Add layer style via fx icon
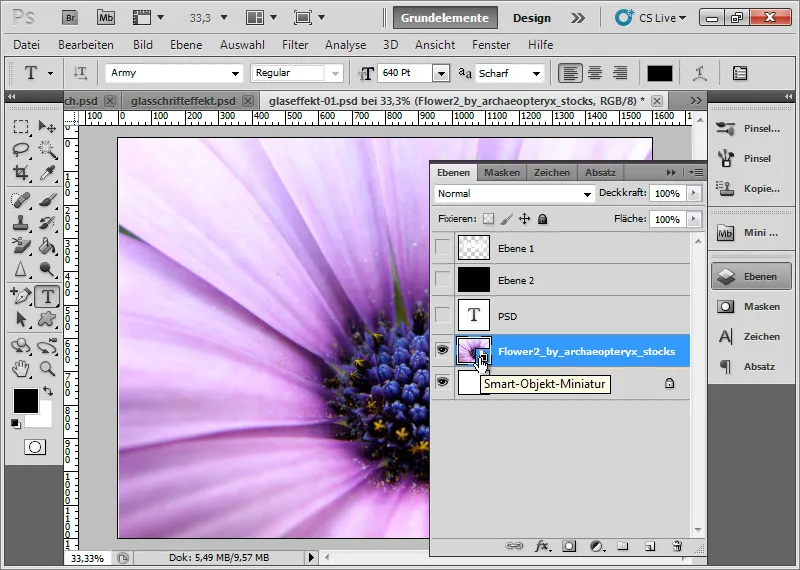 [542, 546]
